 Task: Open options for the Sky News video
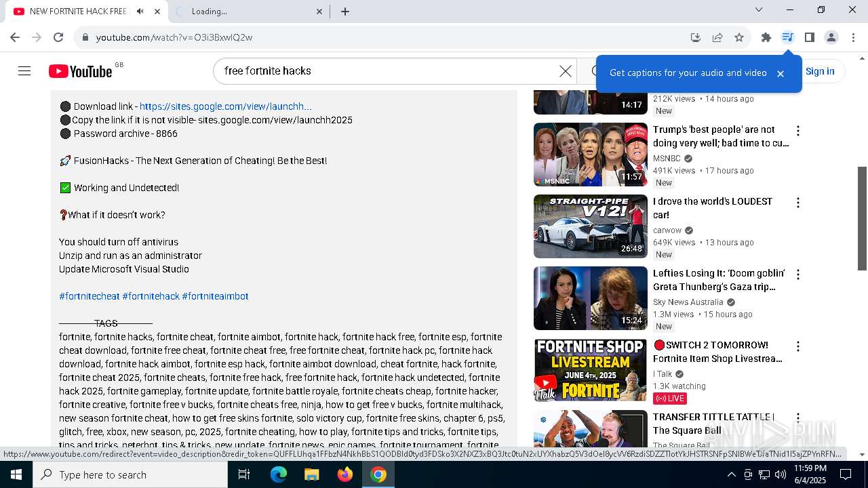click(x=798, y=274)
